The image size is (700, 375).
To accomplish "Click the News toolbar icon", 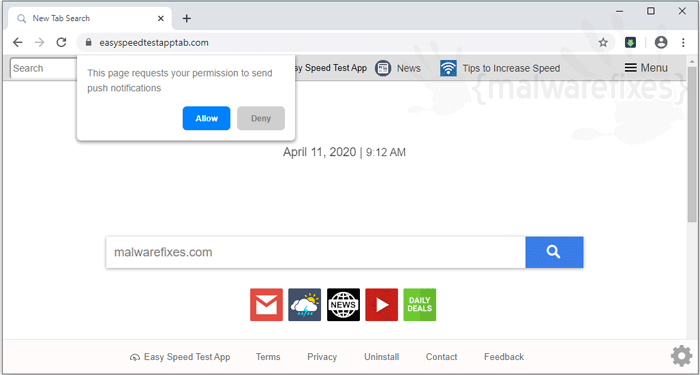I will coord(383,68).
